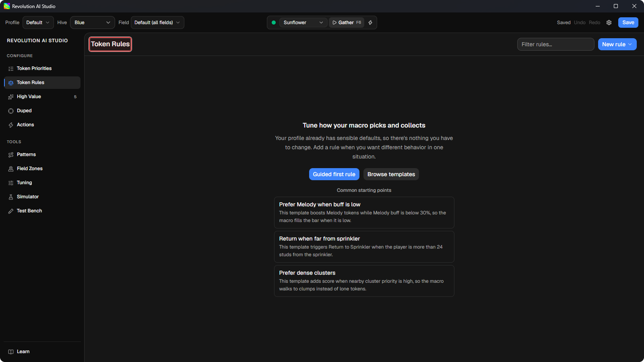The width and height of the screenshot is (644, 362).
Task: Open the High Value section
Action: 42,97
